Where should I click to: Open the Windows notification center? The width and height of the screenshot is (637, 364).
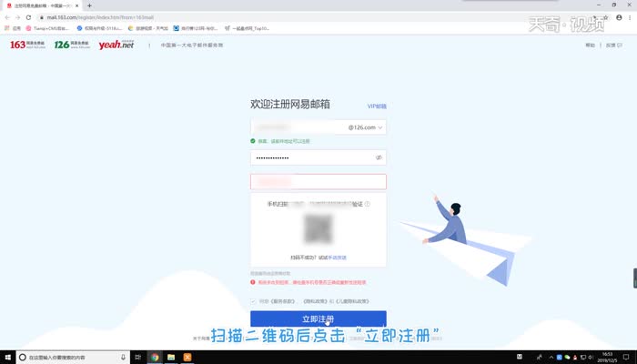point(626,357)
